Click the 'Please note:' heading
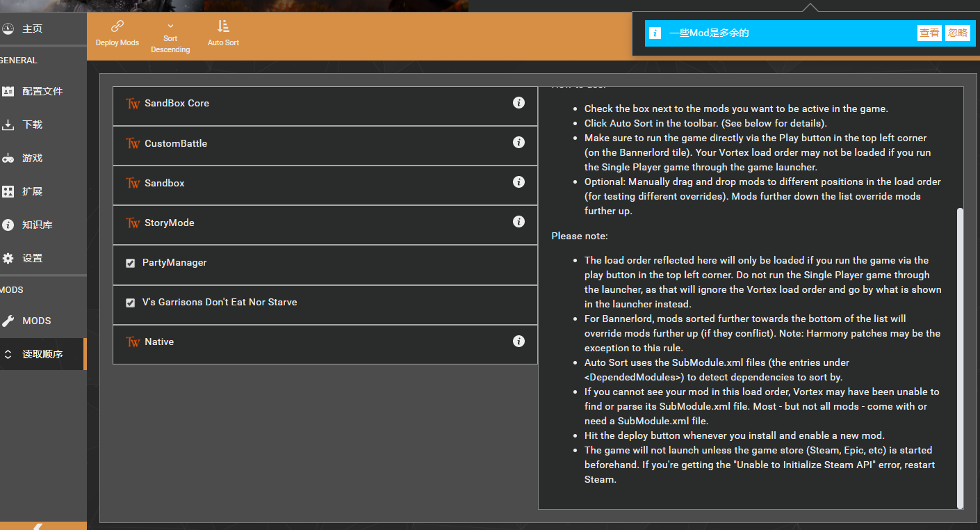980x530 pixels. [x=580, y=236]
